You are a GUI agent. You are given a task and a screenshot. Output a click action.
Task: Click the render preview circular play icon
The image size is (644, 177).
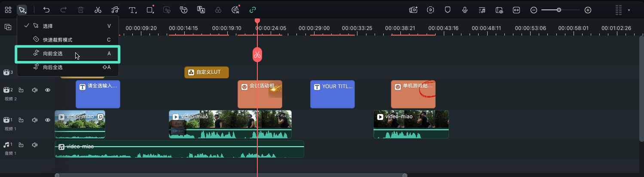pyautogui.click(x=430, y=10)
